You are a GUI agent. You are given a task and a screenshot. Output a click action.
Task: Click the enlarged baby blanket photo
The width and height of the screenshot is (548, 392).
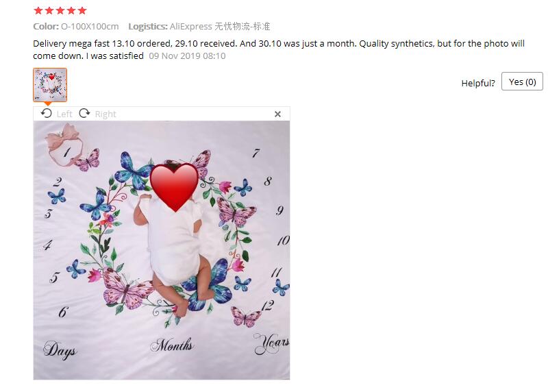click(162, 250)
